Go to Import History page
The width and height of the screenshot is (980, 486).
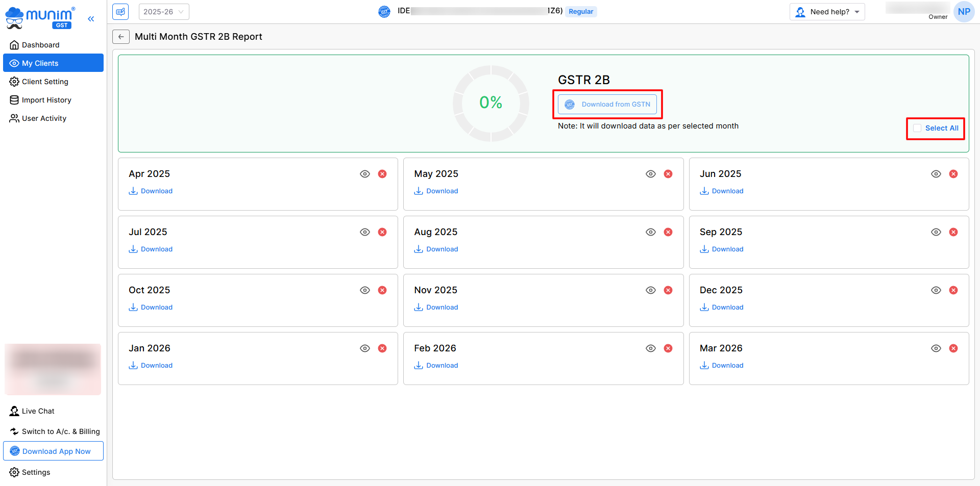point(46,100)
